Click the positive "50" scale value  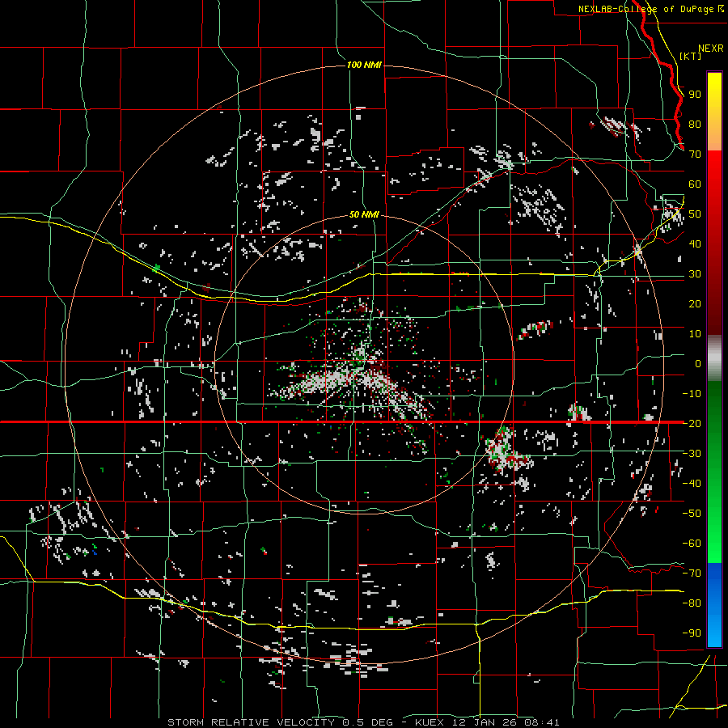click(x=695, y=214)
